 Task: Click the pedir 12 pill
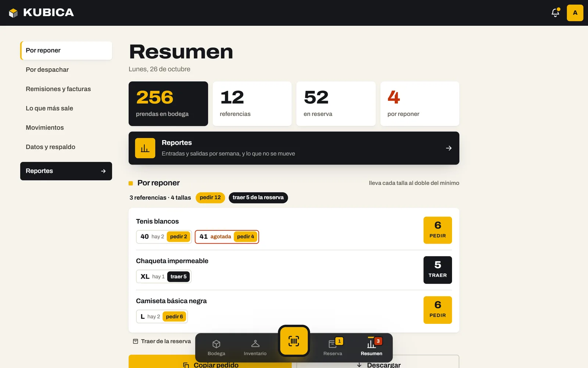(210, 198)
